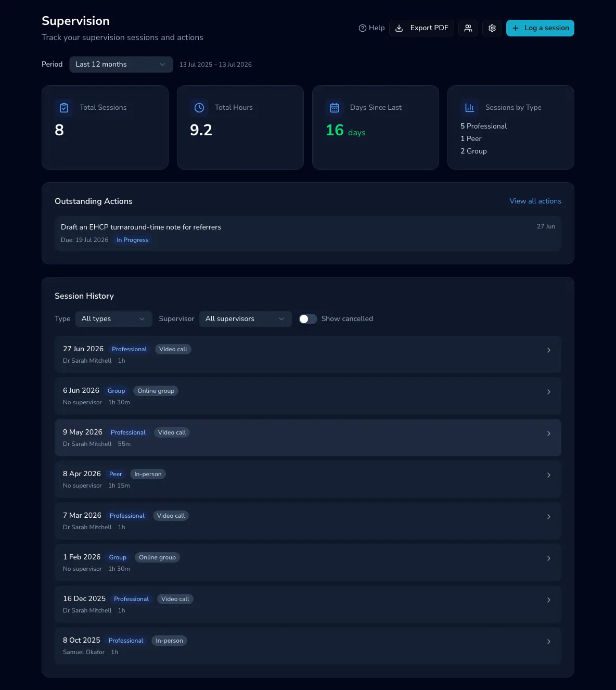The image size is (616, 690).
Task: Click the plus icon on Log a session
Action: click(x=516, y=28)
